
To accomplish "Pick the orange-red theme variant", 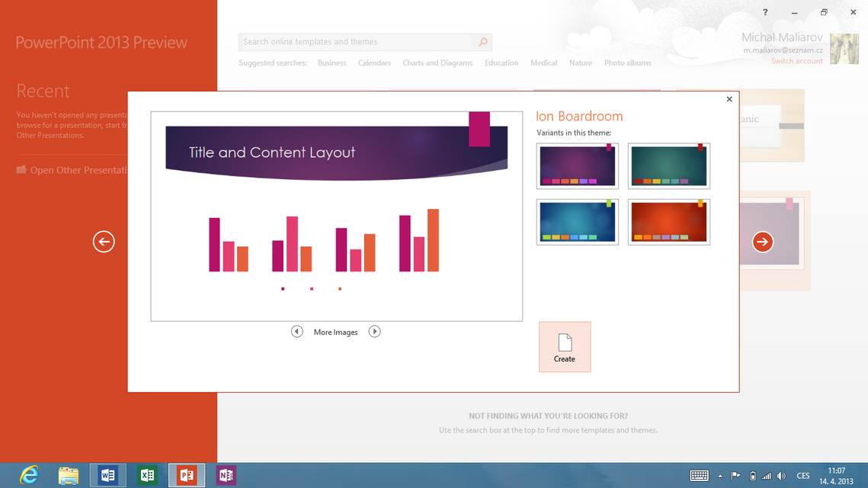I will point(668,222).
